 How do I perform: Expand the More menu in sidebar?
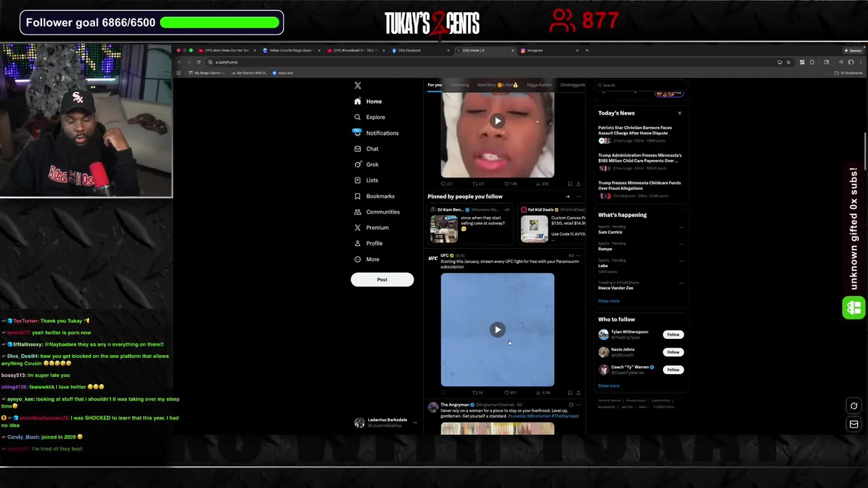coord(367,259)
